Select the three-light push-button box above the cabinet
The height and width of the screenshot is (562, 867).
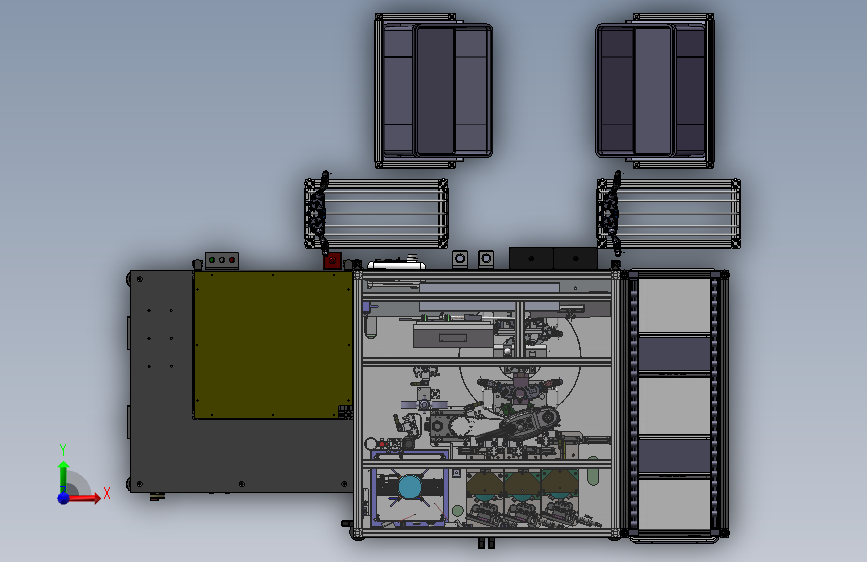pyautogui.click(x=222, y=260)
